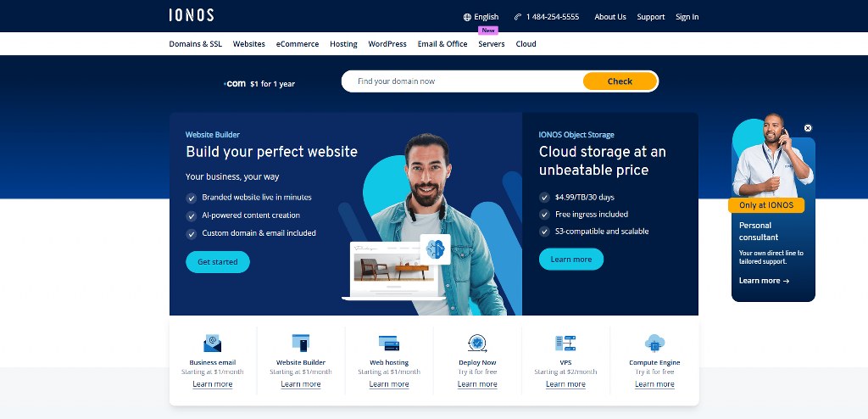868x419 pixels.
Task: Go to About Us page
Action: pyautogui.click(x=610, y=17)
